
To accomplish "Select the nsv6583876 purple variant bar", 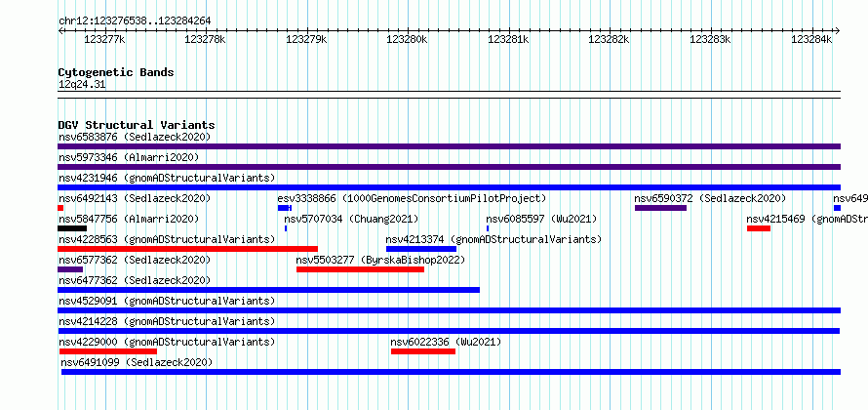I will click(449, 146).
